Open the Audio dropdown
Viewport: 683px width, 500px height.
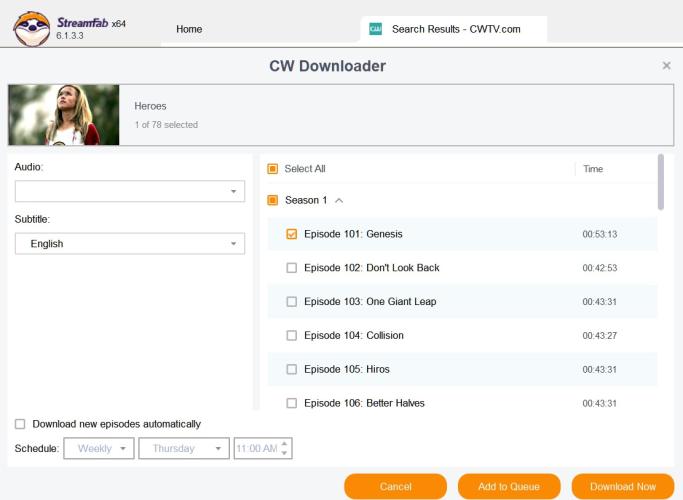pos(130,191)
